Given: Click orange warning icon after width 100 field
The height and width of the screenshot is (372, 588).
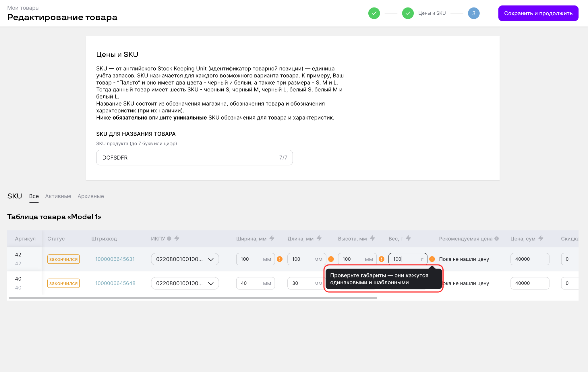Looking at the screenshot, I should click(280, 259).
